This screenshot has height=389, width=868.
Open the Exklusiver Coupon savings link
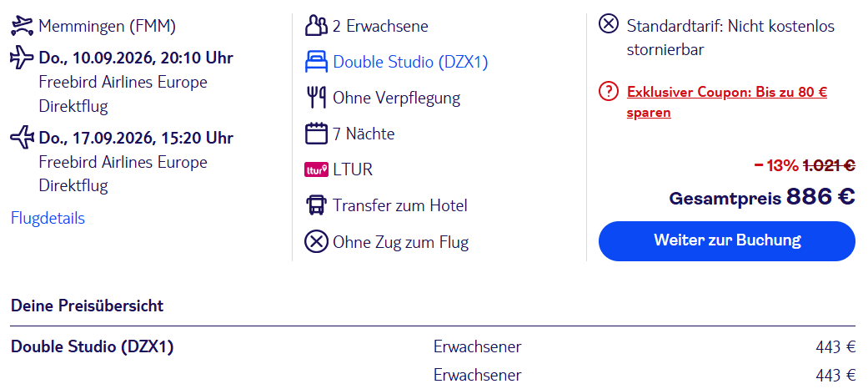[727, 102]
